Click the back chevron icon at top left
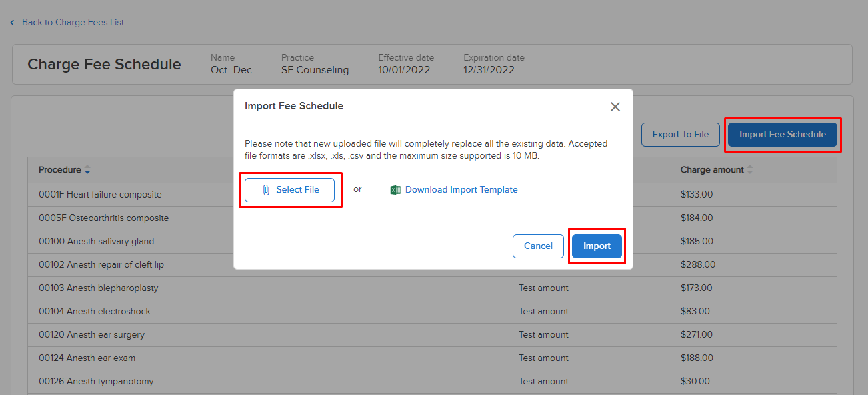 (12, 23)
